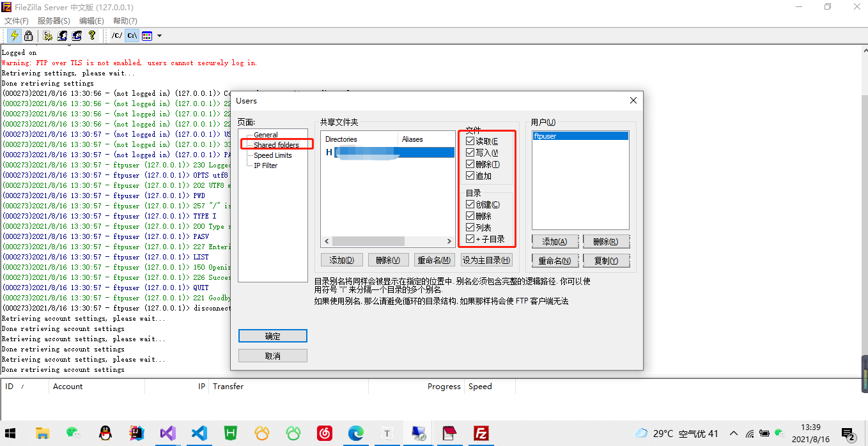
Task: Cancel dialog with 取消 button
Action: (x=273, y=356)
